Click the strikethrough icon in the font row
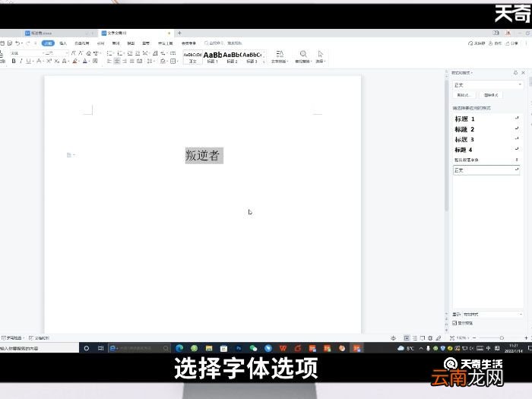 click(39, 61)
